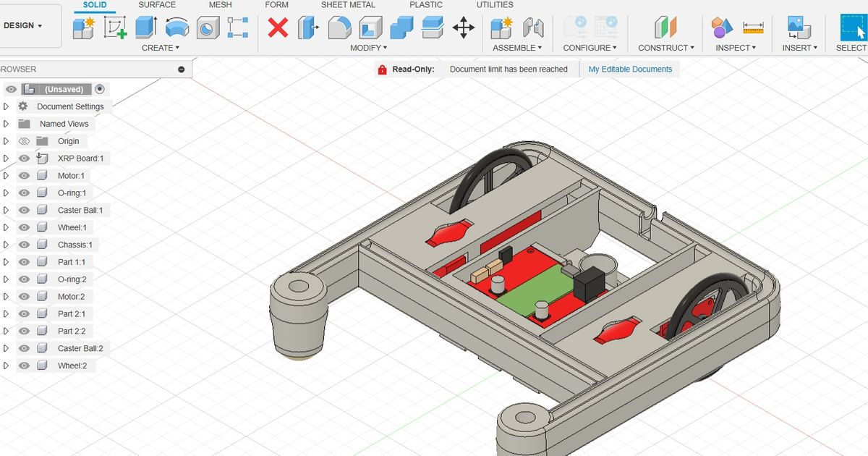Switch to the SURFACE tab

[156, 4]
